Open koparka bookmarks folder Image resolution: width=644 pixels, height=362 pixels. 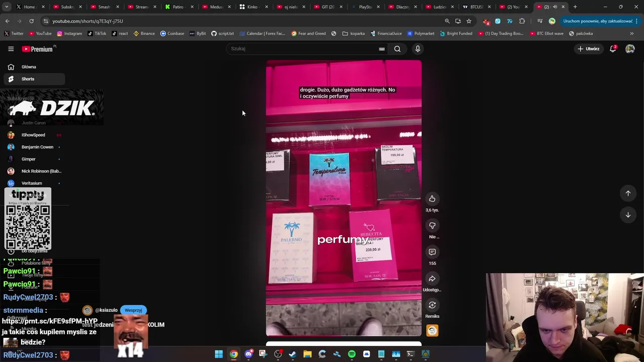(x=353, y=34)
